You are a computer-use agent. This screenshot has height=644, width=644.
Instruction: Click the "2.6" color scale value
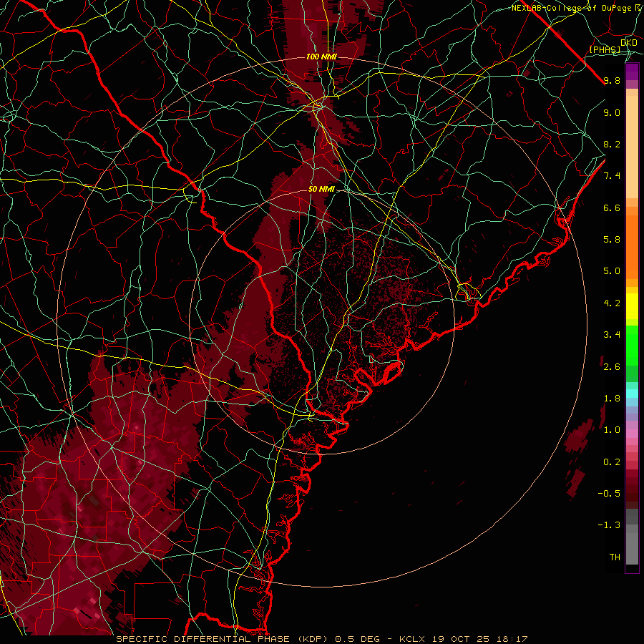[x=612, y=366]
